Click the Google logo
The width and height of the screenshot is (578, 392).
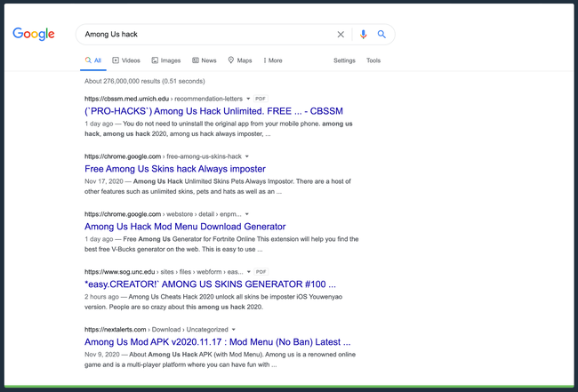click(x=34, y=34)
